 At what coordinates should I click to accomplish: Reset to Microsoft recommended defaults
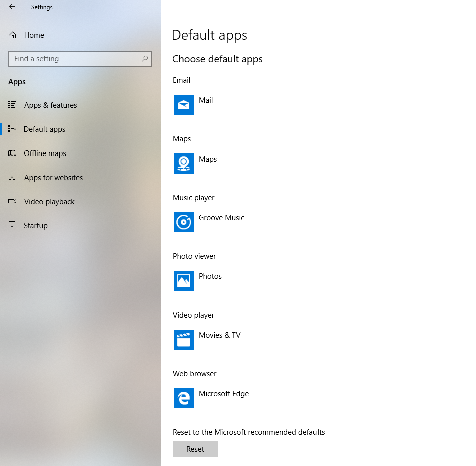click(x=195, y=449)
